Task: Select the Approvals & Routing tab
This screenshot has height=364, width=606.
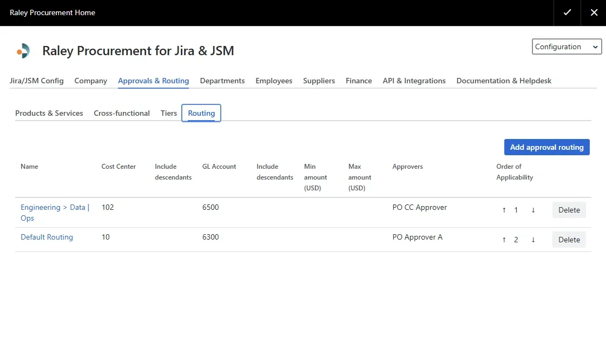Action: (x=154, y=81)
